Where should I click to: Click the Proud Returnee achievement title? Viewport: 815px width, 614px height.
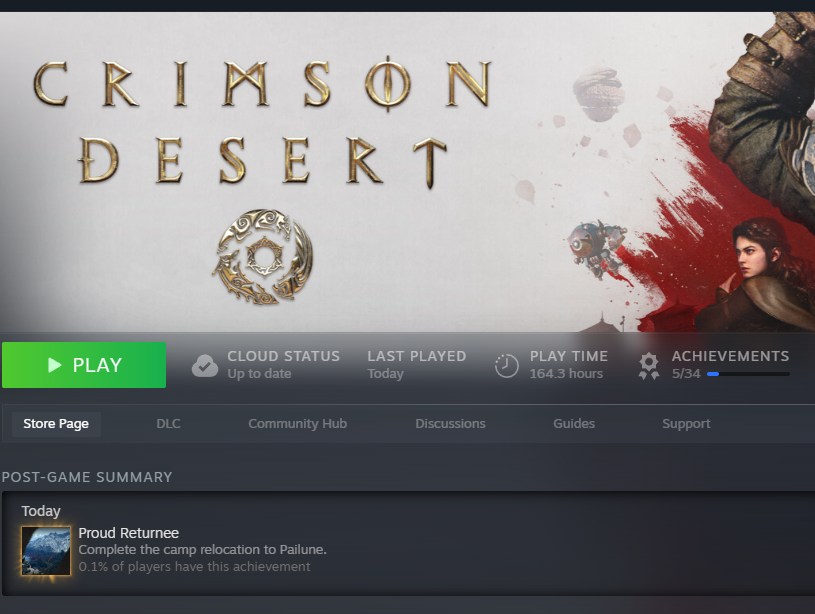click(x=128, y=533)
